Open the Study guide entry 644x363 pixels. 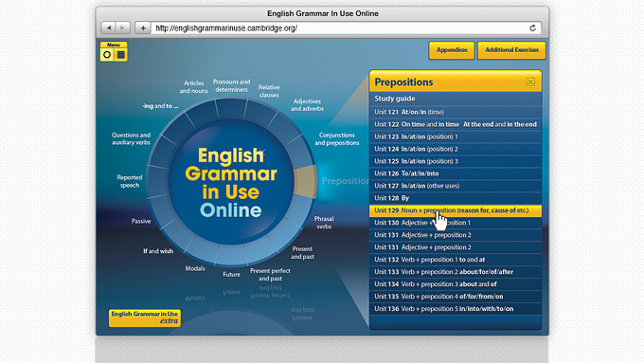pos(456,99)
